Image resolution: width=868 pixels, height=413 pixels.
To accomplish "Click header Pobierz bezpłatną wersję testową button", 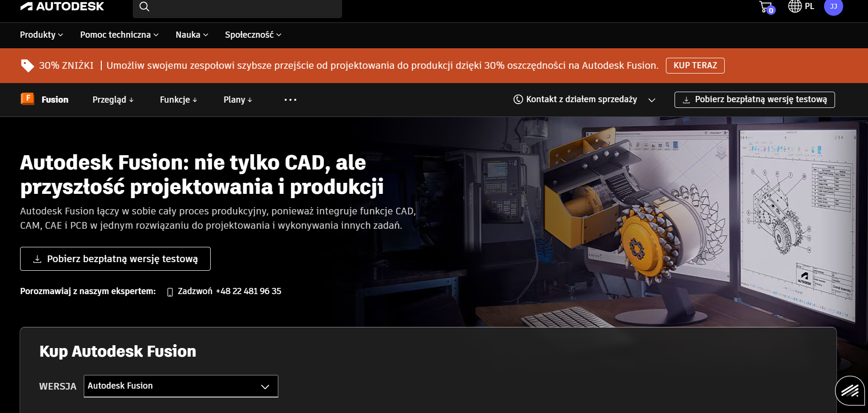I will (x=754, y=99).
